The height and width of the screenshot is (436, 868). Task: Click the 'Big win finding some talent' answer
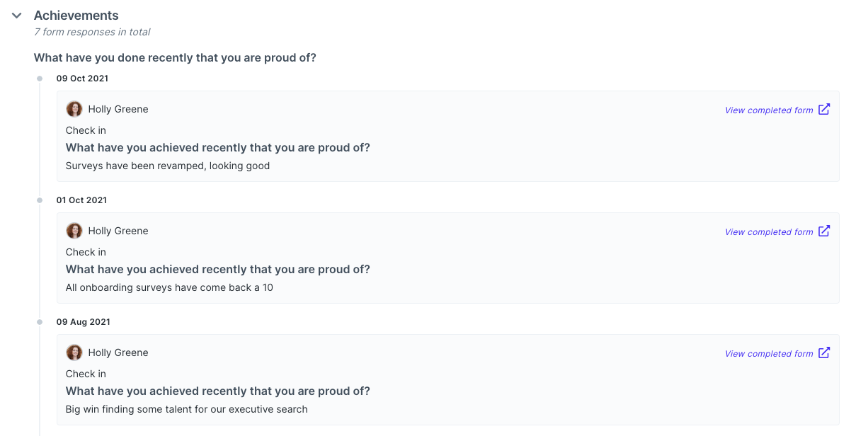(x=187, y=409)
